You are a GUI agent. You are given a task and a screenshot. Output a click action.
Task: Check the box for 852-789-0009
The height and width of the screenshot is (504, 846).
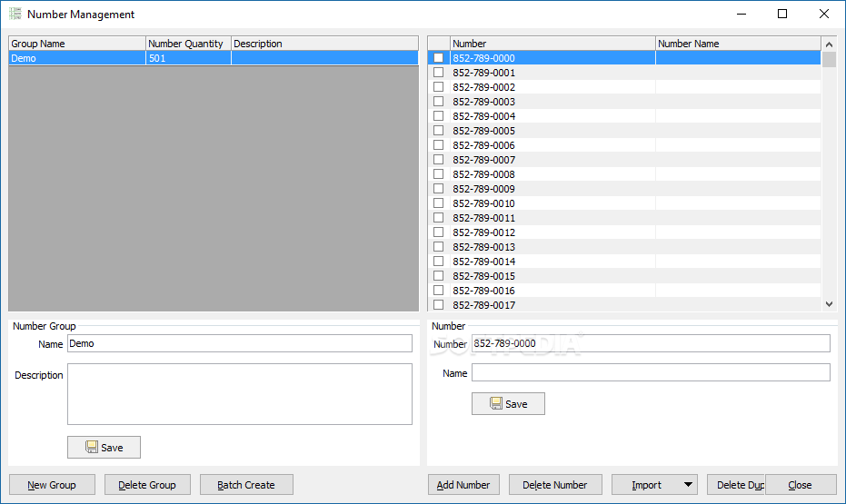pos(439,189)
